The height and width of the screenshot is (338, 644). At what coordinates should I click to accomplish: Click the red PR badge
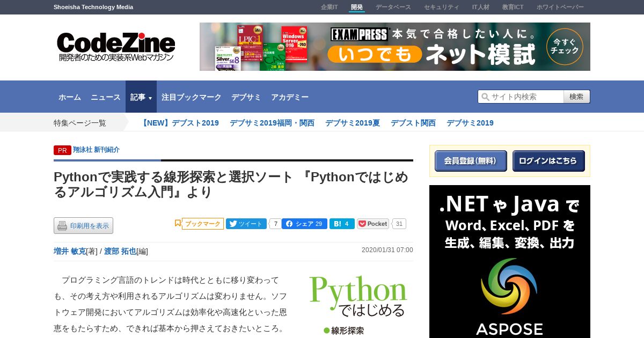point(62,150)
